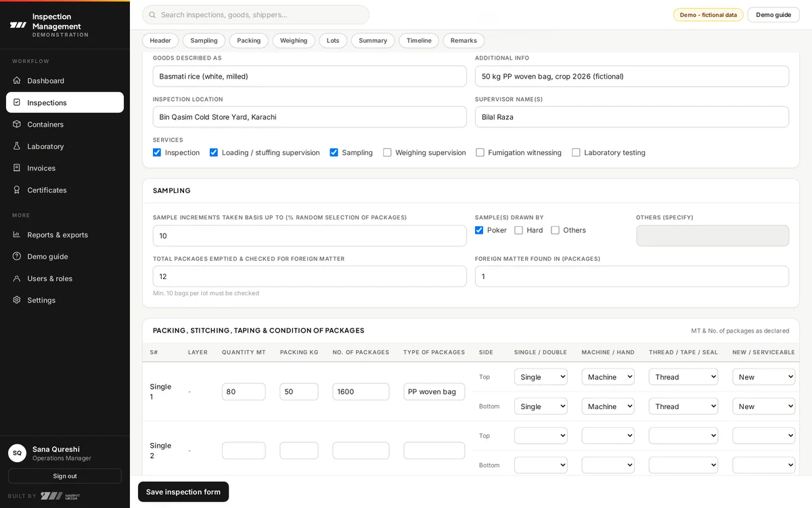Click Save inspection form button

183,492
